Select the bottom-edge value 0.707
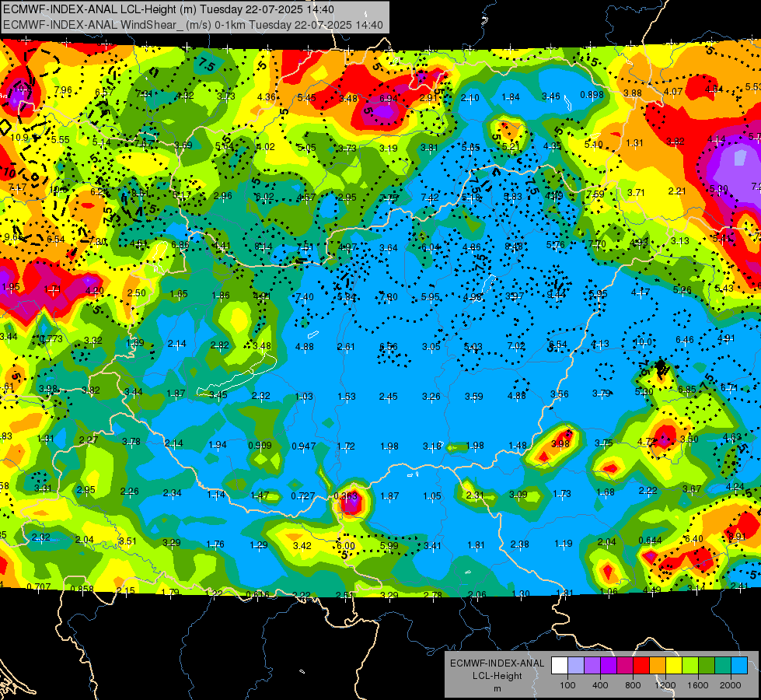The image size is (761, 700). coord(39,586)
